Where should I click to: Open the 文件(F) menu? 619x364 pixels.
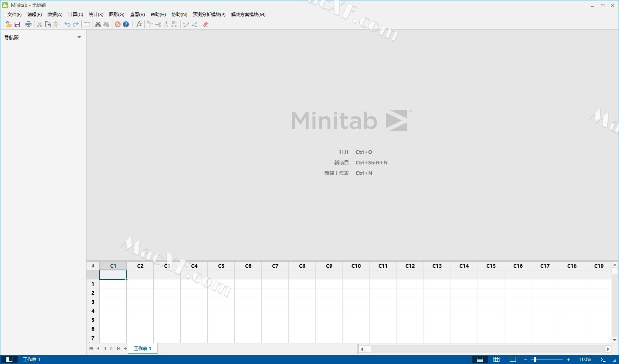[x=15, y=15]
